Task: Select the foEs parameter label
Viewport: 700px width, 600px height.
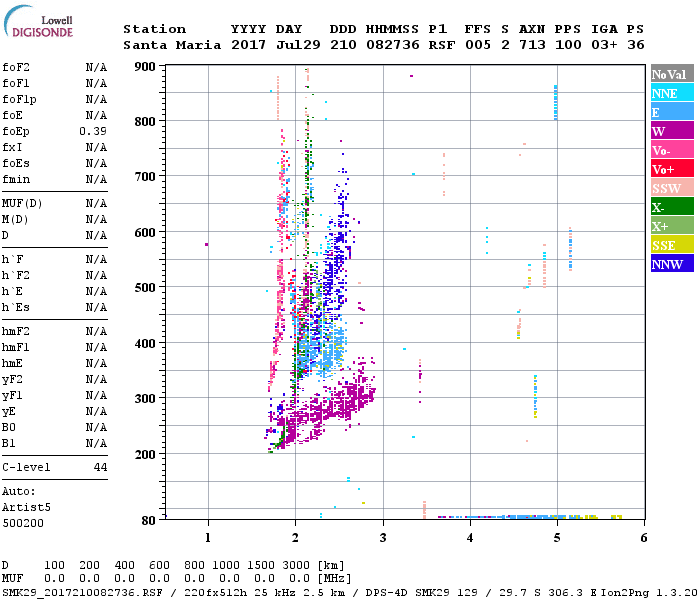Action: pos(16,164)
